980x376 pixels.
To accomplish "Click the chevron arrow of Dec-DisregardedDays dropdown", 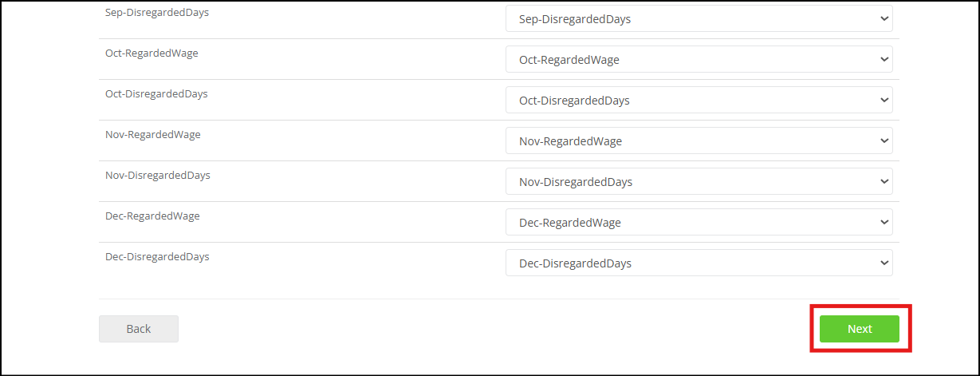I will (884, 263).
